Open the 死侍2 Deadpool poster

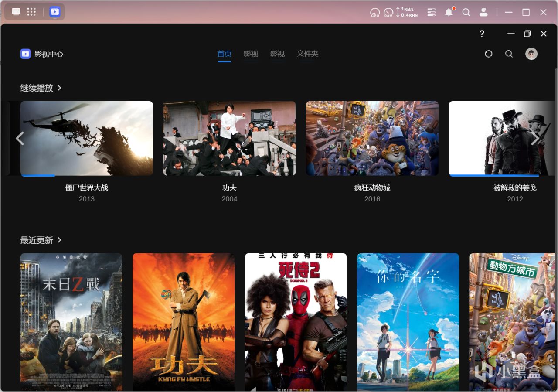pyautogui.click(x=296, y=322)
